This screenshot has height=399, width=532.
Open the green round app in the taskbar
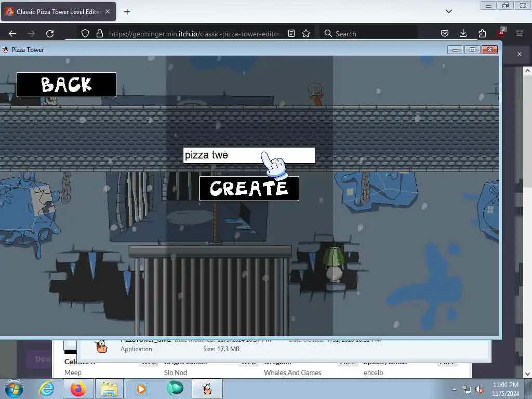coord(175,388)
